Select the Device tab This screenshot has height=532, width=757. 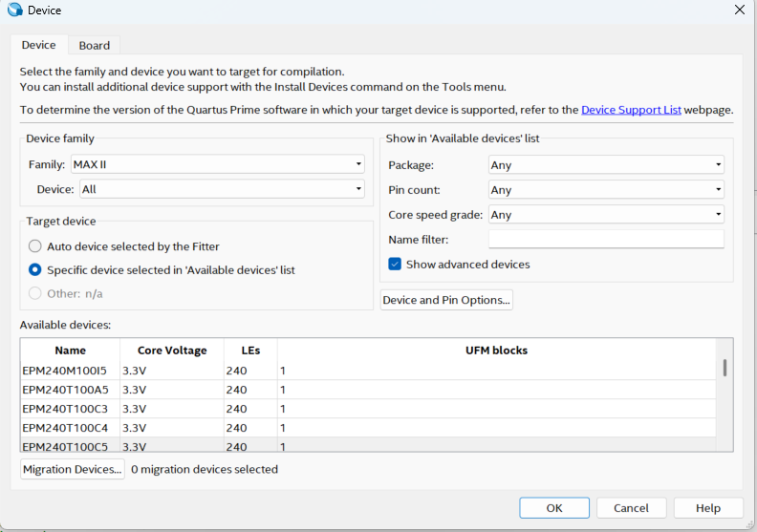tap(39, 45)
